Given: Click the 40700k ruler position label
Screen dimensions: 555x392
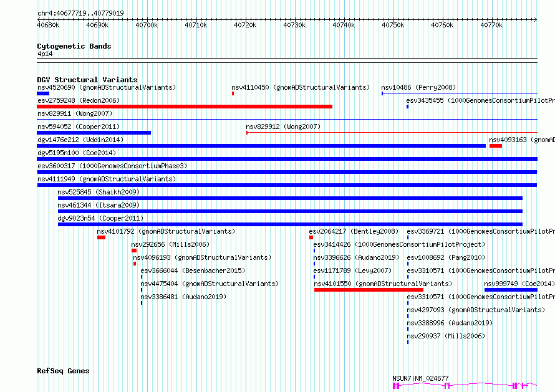Looking at the screenshot, I should [147, 25].
